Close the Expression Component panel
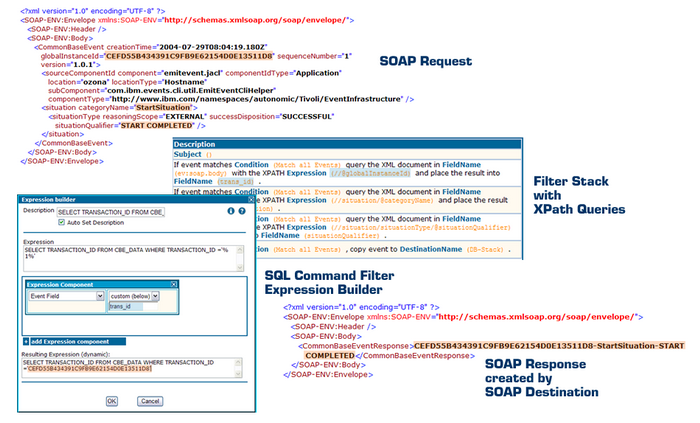 (174, 284)
